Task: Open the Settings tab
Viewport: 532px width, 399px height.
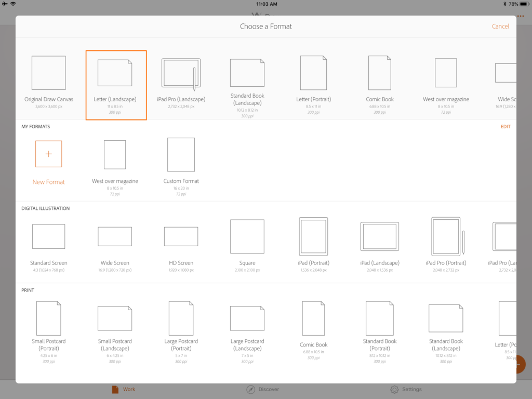Action: 406,389
